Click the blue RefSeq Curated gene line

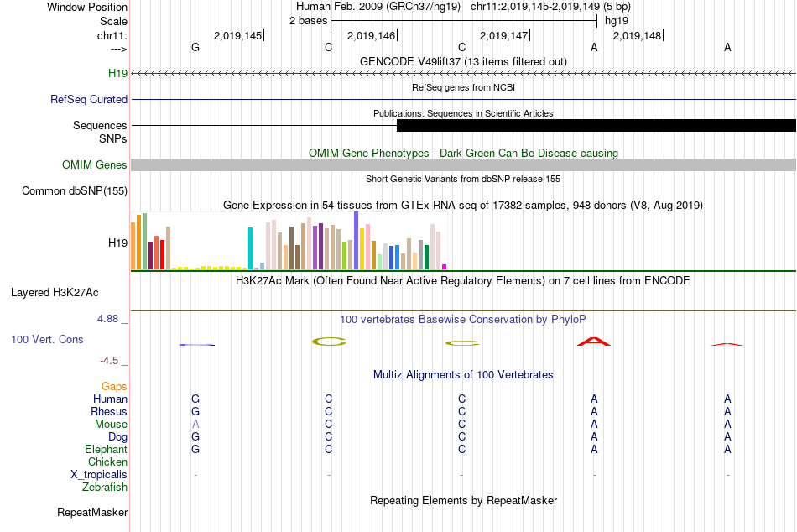coord(463,99)
